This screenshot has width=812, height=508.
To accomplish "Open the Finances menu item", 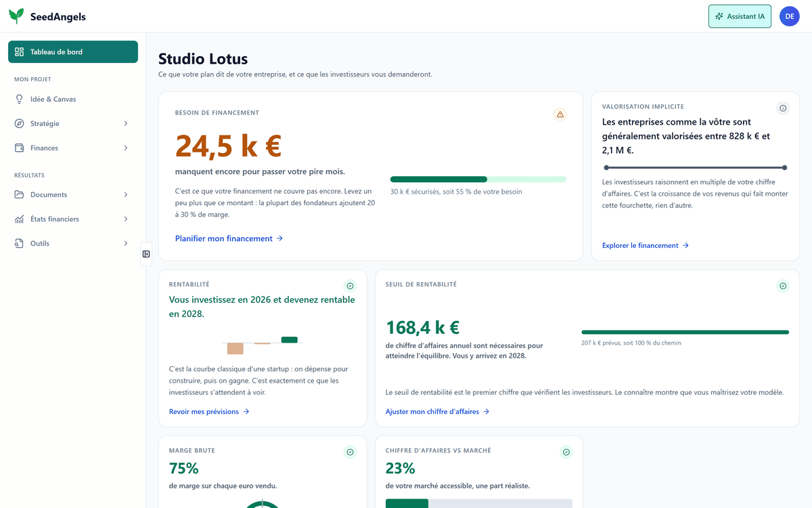I will [73, 148].
